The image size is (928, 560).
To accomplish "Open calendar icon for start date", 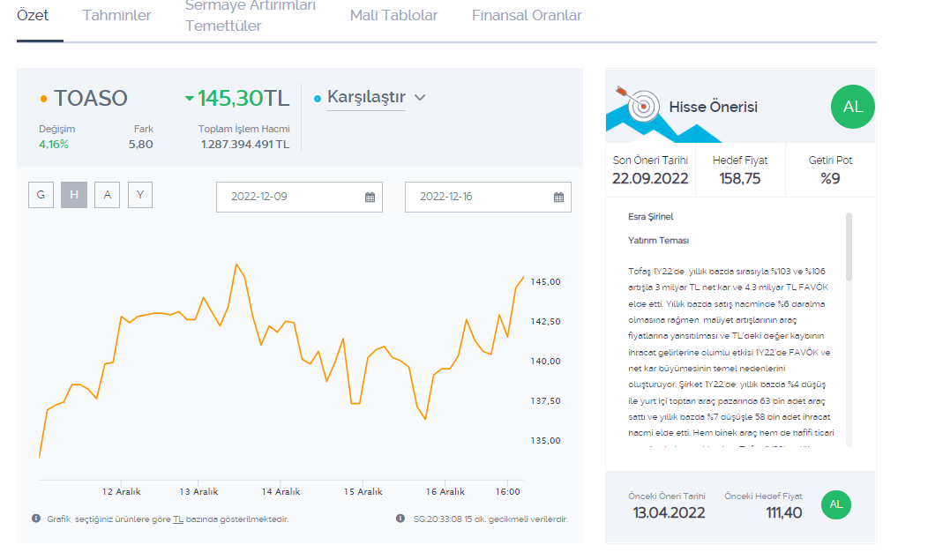I will click(370, 198).
